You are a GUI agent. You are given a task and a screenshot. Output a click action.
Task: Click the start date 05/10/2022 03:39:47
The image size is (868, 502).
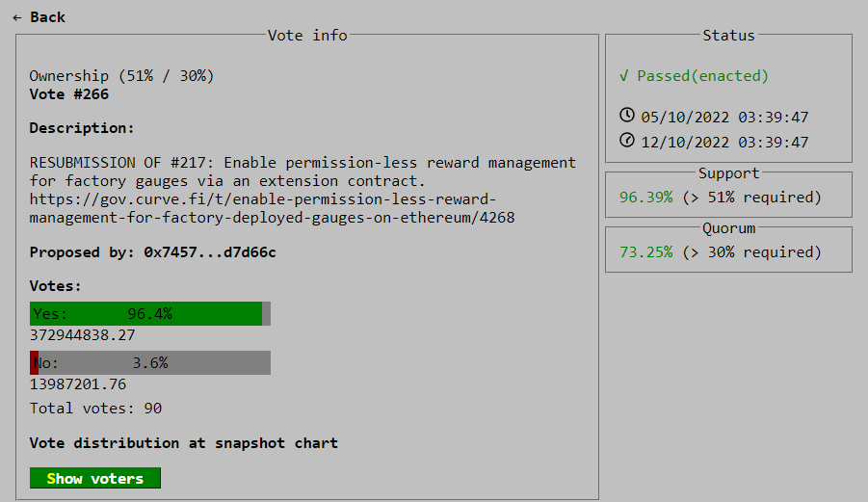(724, 118)
